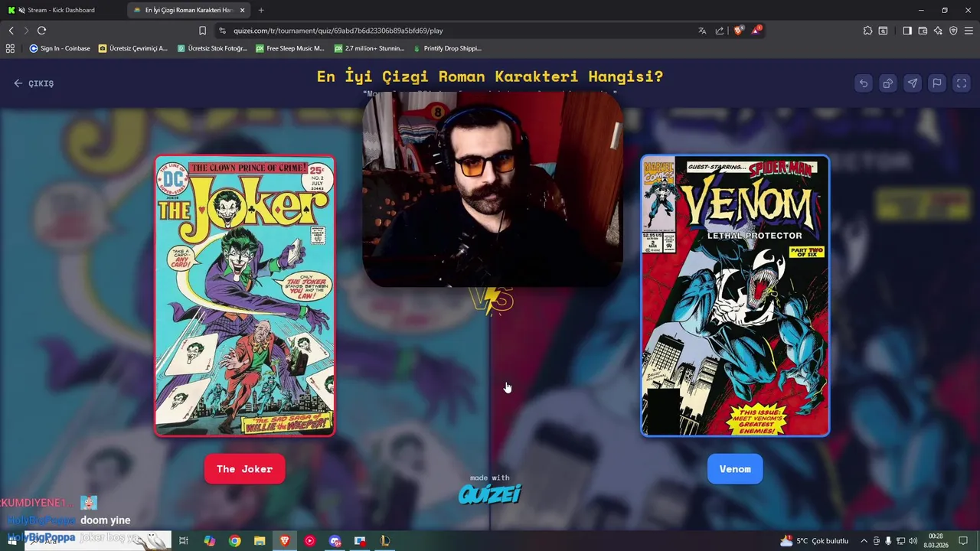980x551 pixels.
Task: Open Brave browser taskbar icon
Action: (285, 541)
